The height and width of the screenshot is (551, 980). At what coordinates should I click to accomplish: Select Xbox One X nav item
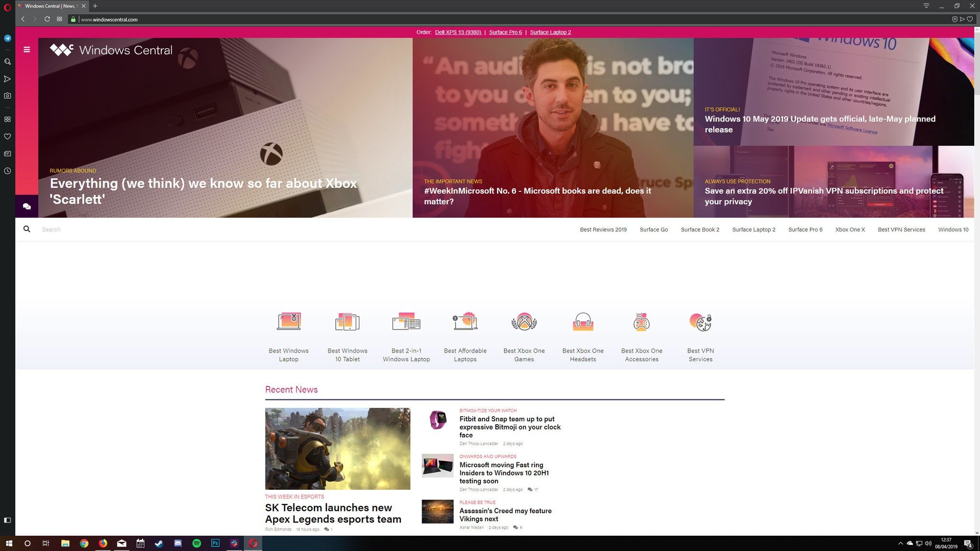[x=850, y=230]
